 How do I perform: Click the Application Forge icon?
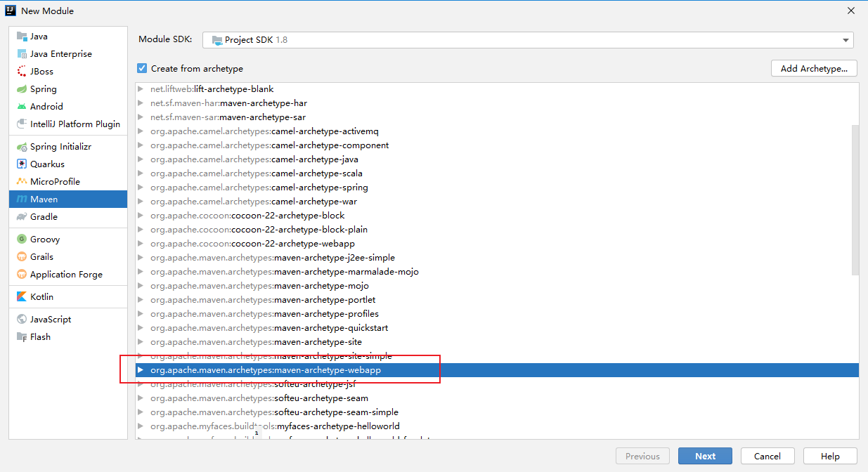click(22, 275)
